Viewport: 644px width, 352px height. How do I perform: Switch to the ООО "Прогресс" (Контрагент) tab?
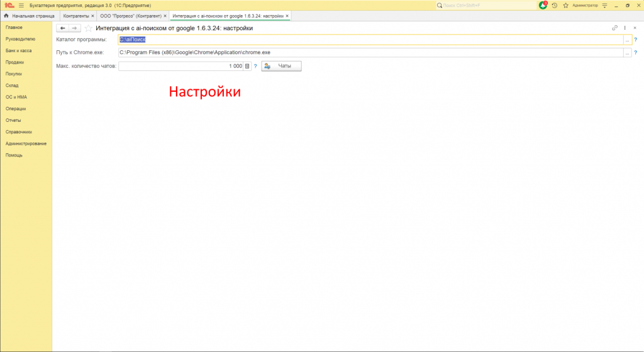pos(131,16)
